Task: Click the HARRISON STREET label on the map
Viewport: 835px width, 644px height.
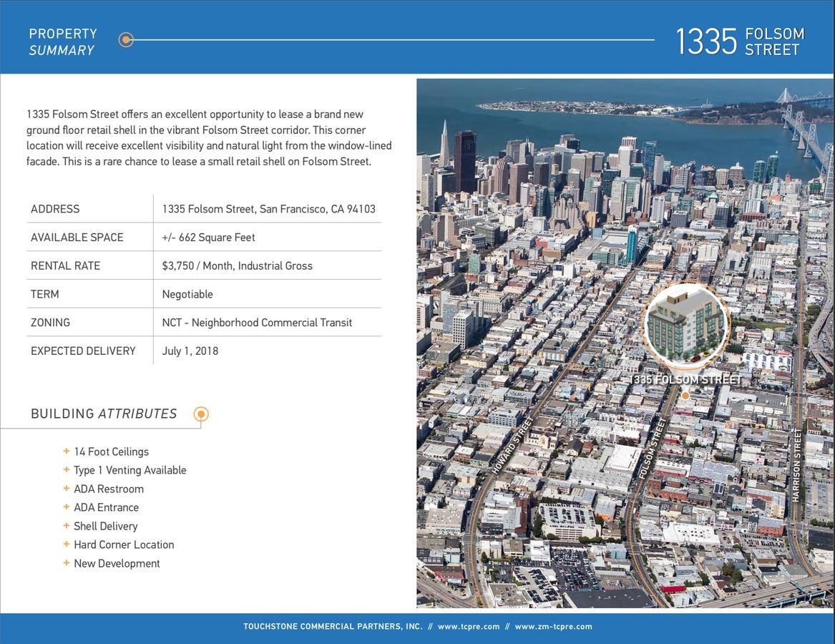Action: tap(796, 466)
